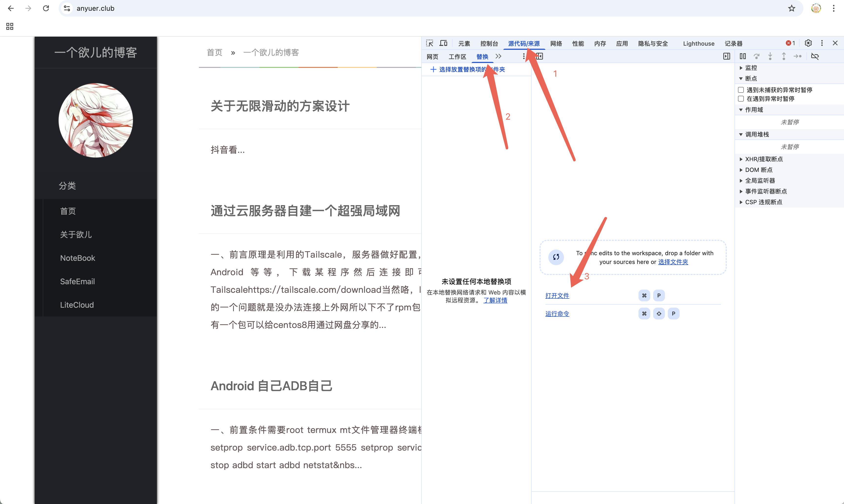Bookmark this page with star icon
This screenshot has height=504, width=844.
(792, 9)
